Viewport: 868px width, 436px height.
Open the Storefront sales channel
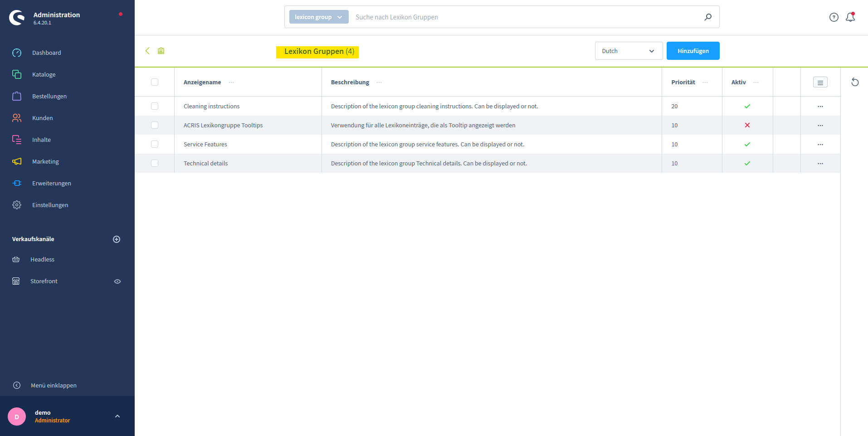[44, 281]
